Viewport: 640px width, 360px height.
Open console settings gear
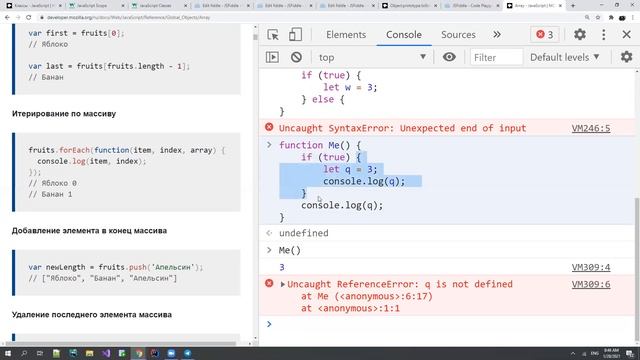pos(627,57)
